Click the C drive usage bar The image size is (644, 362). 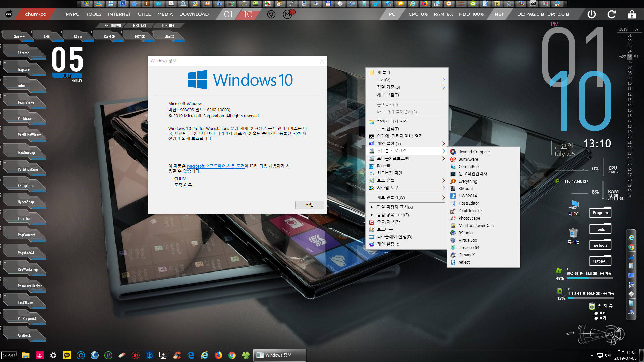(x=590, y=278)
